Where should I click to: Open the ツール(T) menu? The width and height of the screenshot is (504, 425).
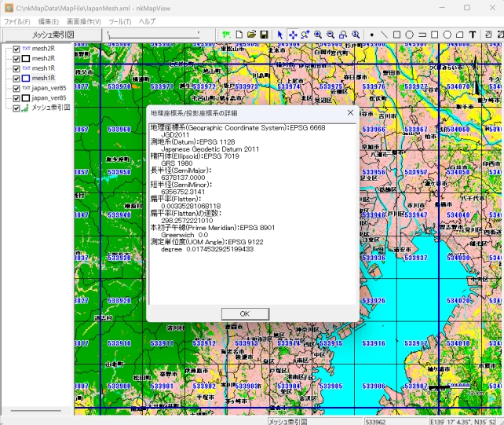[x=120, y=21]
